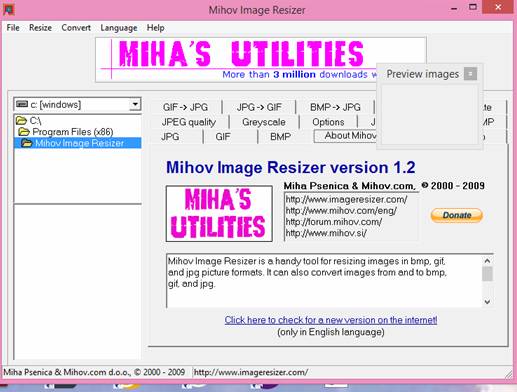
Task: Click the Miha's Utilities top banner
Action: click(236, 60)
